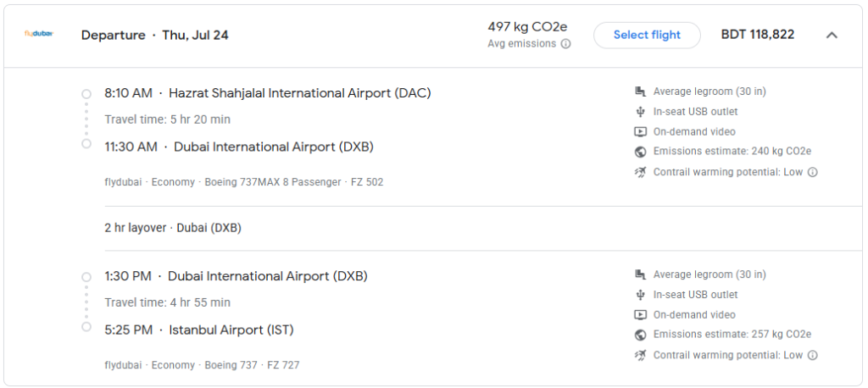Click the contrail icon for flight FZ 502
The width and height of the screenshot is (868, 388).
coord(641,172)
